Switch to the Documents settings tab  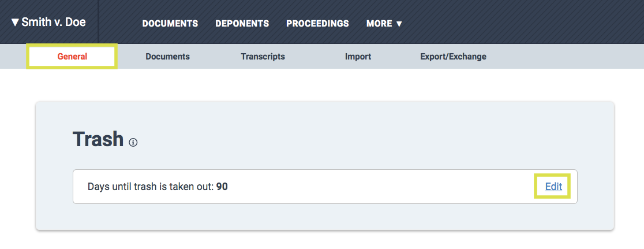(167, 57)
